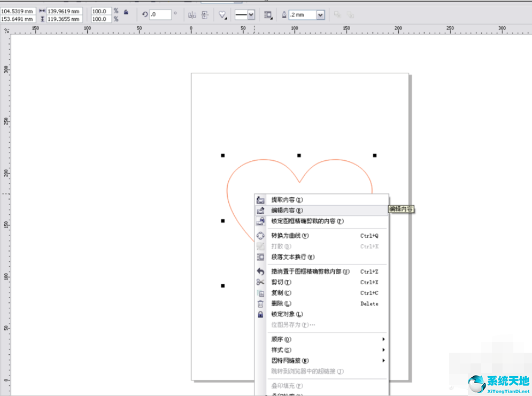The image size is (532, 396).
Task: Click the trash icon beside 删除
Action: [x=260, y=304]
